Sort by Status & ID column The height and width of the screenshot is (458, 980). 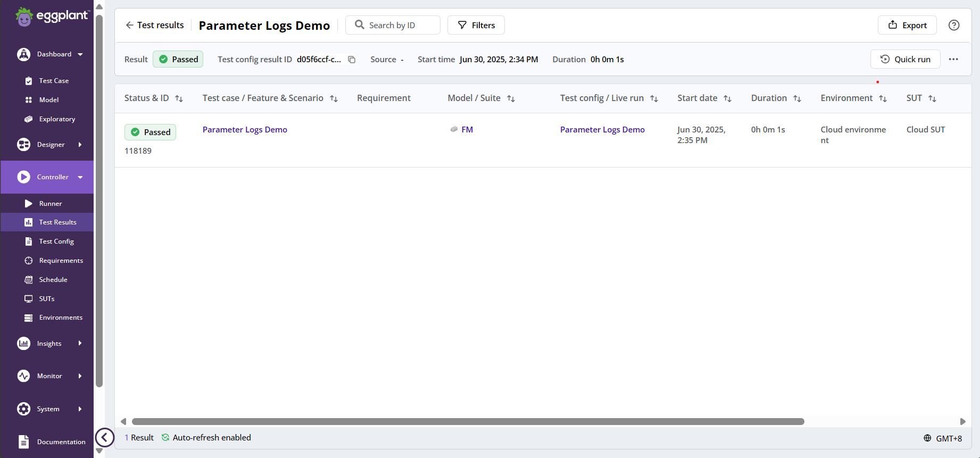pyautogui.click(x=179, y=98)
